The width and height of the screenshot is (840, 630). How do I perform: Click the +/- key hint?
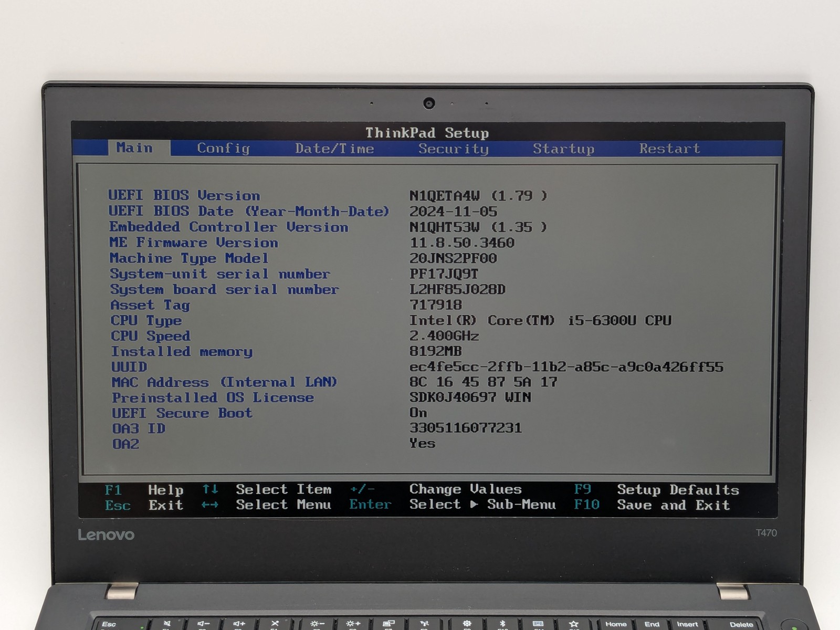(x=363, y=489)
